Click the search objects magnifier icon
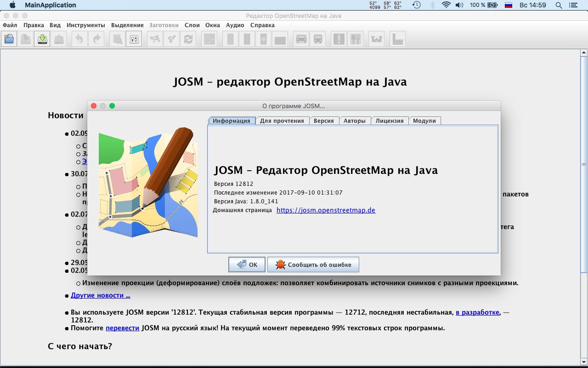This screenshot has height=368, width=588. pos(117,39)
